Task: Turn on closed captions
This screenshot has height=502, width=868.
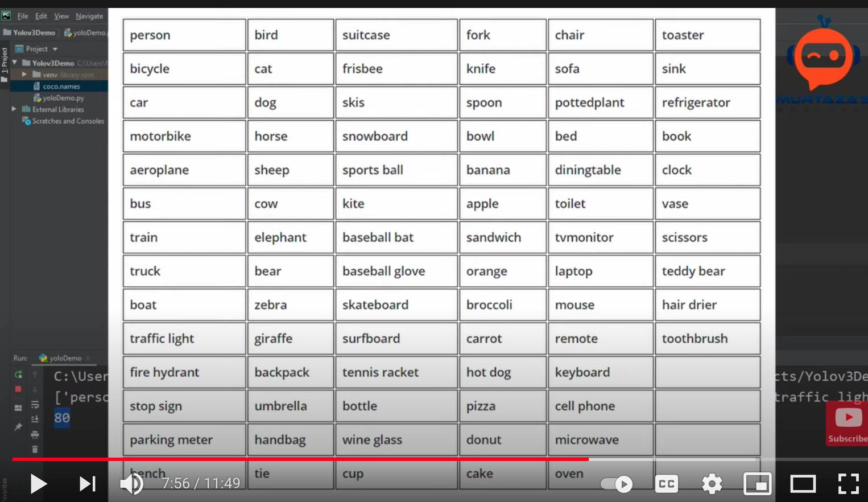Action: pos(666,484)
